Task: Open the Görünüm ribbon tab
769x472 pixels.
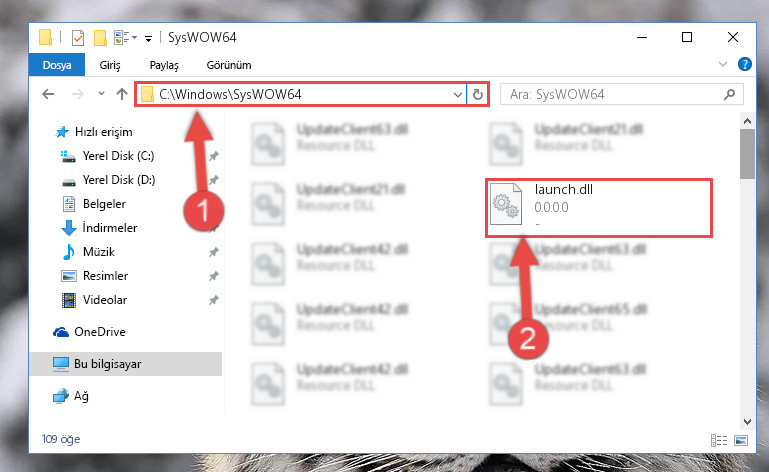Action: [x=229, y=65]
